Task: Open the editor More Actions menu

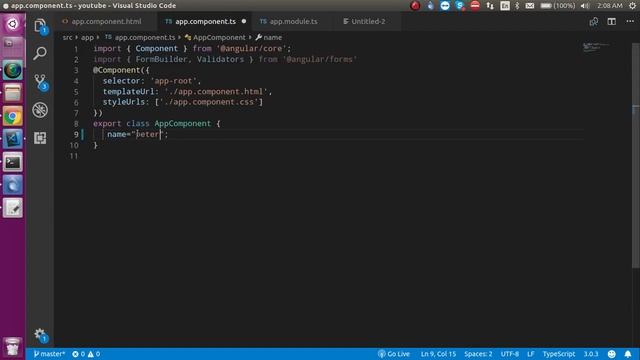Action: click(x=630, y=21)
